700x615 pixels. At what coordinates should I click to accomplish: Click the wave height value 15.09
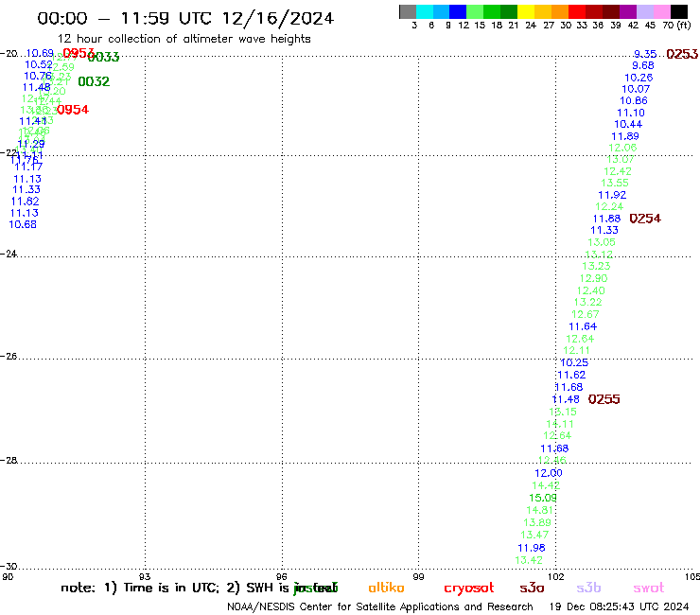pos(543,498)
